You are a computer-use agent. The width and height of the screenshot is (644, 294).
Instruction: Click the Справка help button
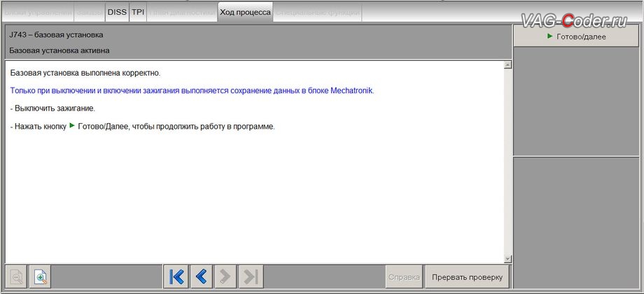pyautogui.click(x=404, y=276)
